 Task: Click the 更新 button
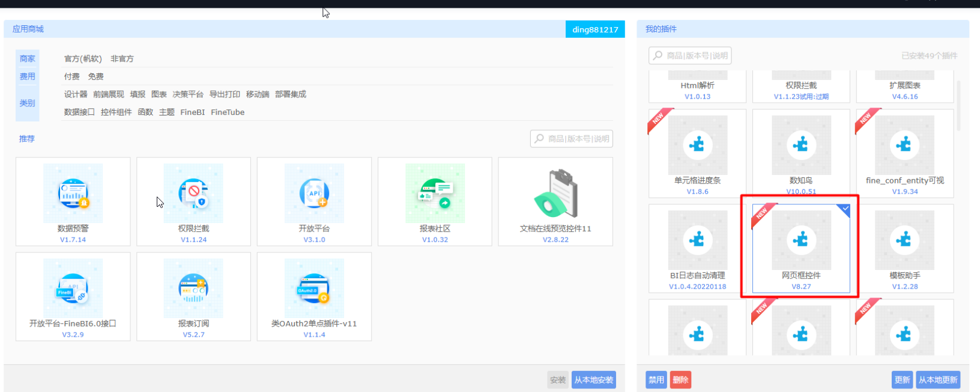pos(903,380)
